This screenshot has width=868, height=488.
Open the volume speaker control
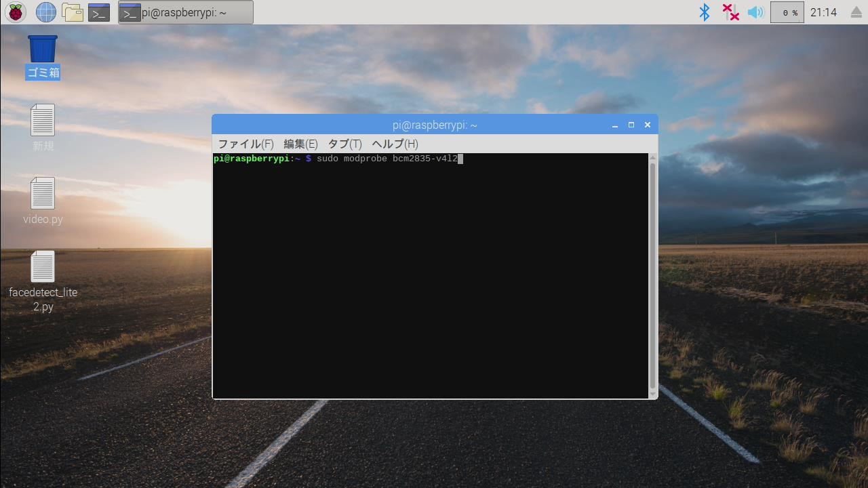(755, 12)
